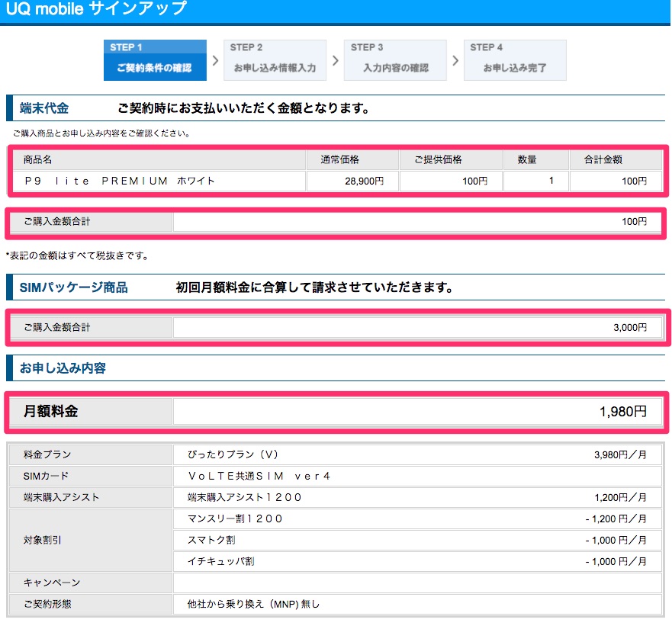Click the tax note 表記の金額はすべて税抜きです
Screen dimensions: 672x626
click(77, 255)
